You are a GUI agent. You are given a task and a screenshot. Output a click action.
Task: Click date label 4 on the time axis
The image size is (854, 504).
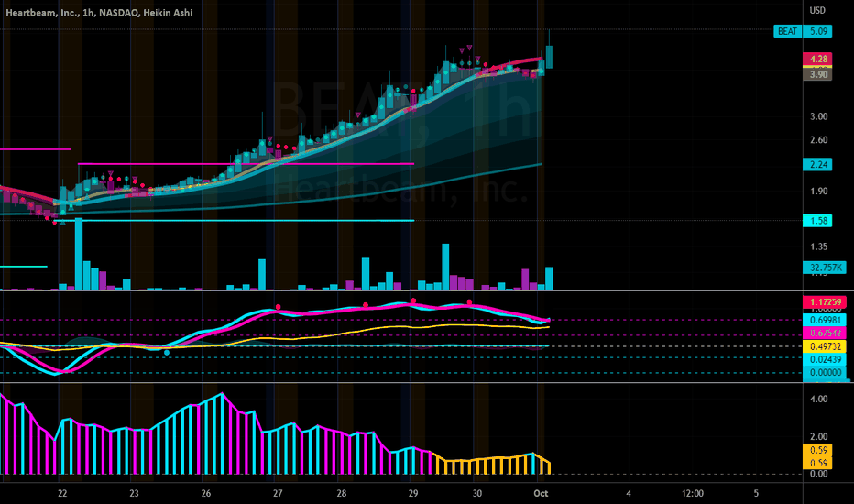[629, 493]
